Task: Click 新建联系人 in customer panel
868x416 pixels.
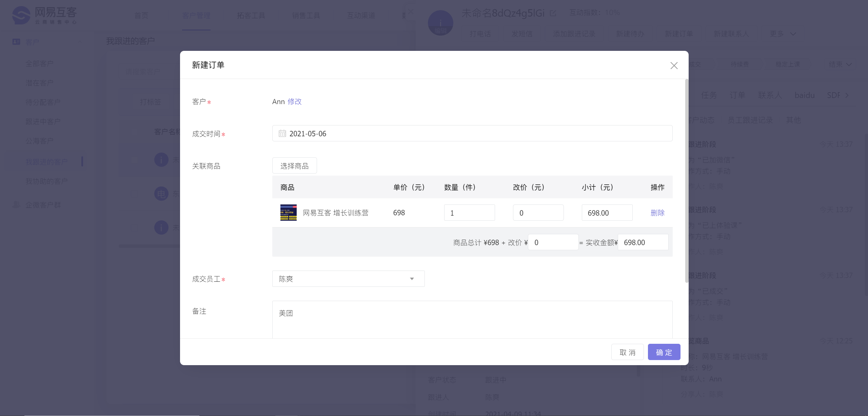Action: tap(731, 34)
